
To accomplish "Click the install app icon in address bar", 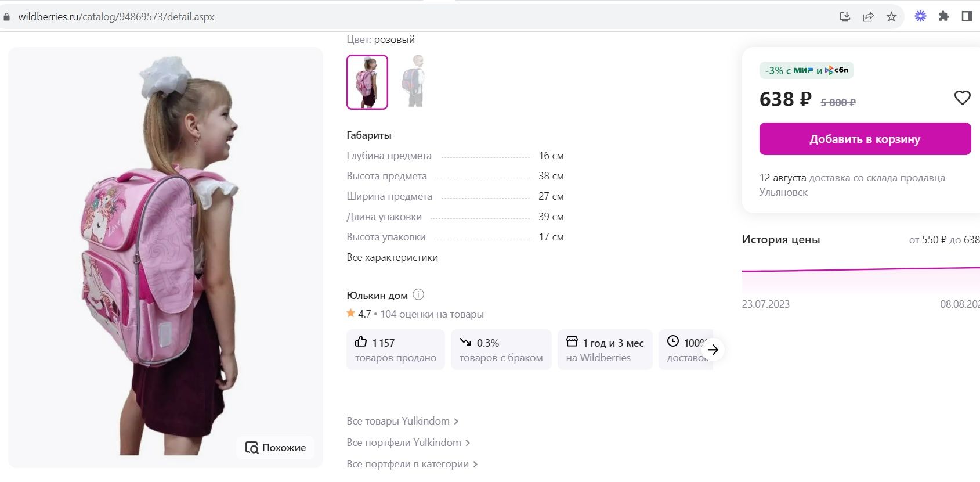I will tap(845, 17).
